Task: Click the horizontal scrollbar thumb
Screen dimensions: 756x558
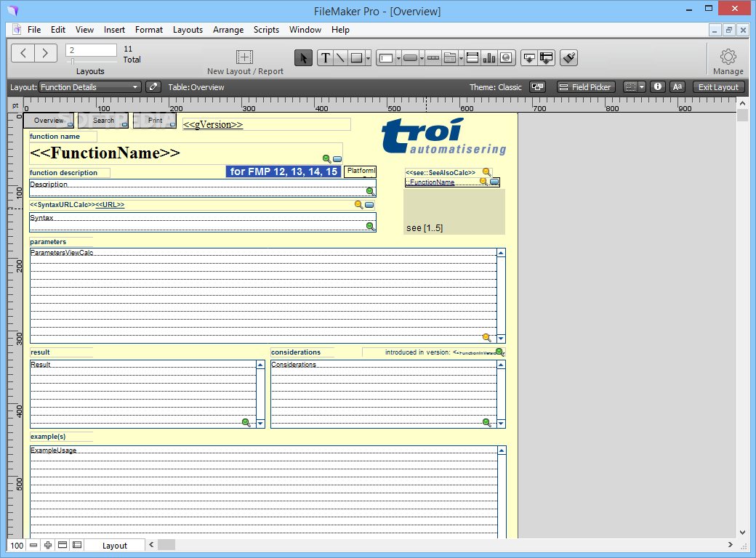Action: (166, 545)
